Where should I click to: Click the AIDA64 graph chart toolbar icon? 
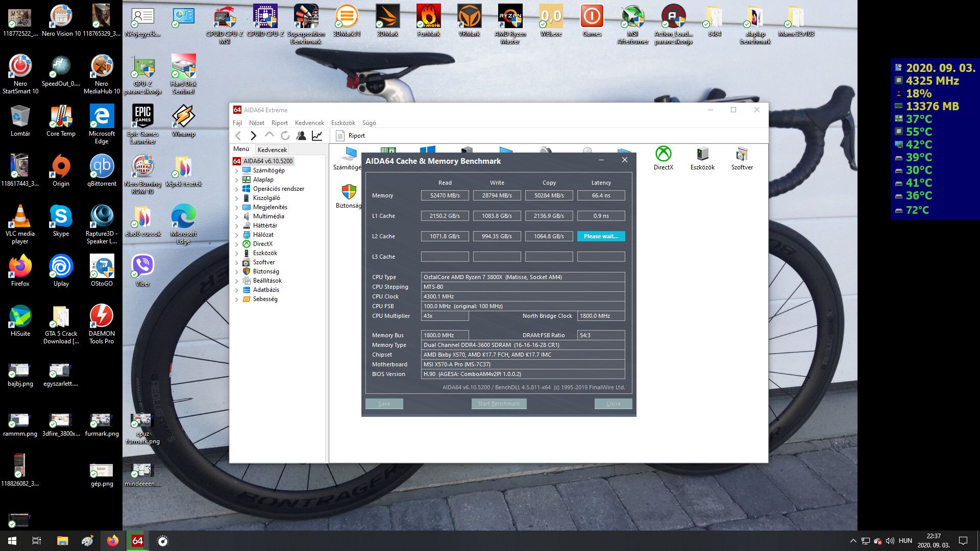pyautogui.click(x=317, y=136)
